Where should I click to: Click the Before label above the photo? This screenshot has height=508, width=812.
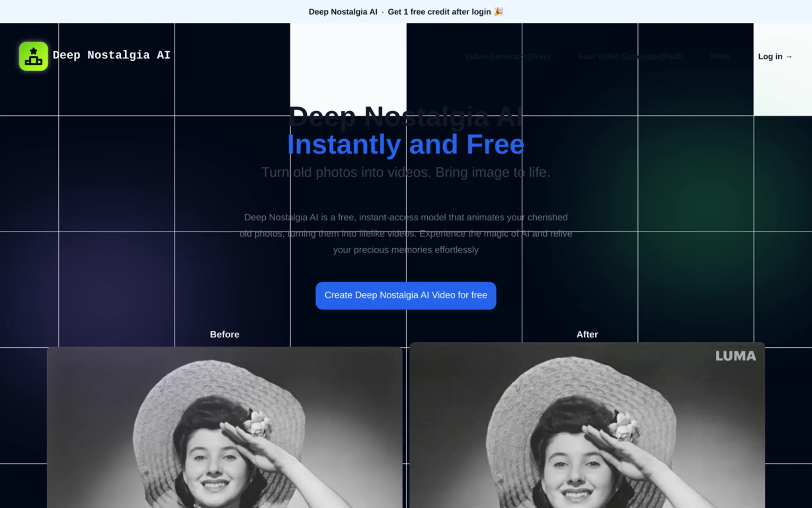[224, 334]
